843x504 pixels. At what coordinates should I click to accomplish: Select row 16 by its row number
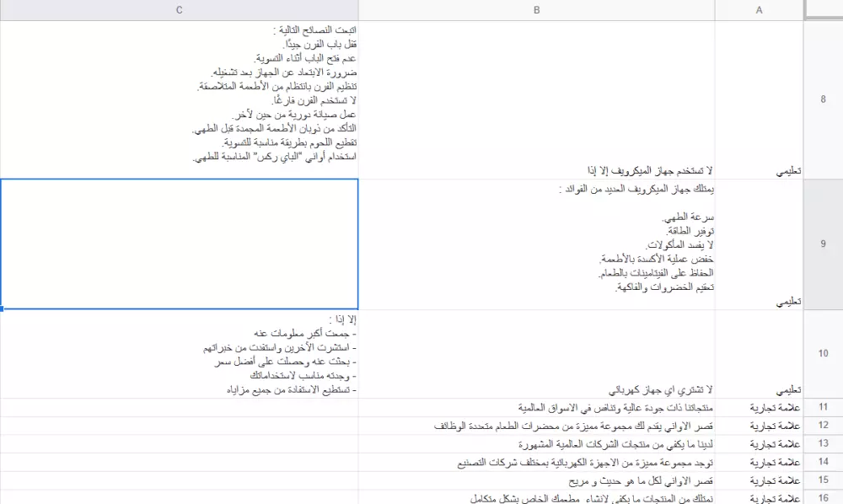(822, 498)
